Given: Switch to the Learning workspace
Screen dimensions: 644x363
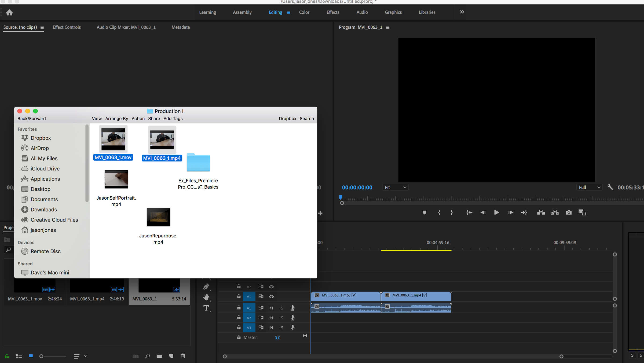Looking at the screenshot, I should [207, 12].
